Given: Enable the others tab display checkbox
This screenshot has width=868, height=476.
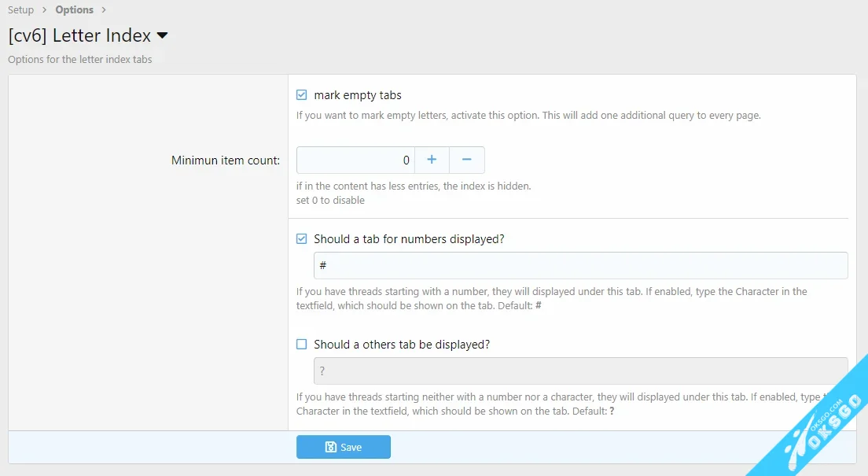Looking at the screenshot, I should coord(302,345).
